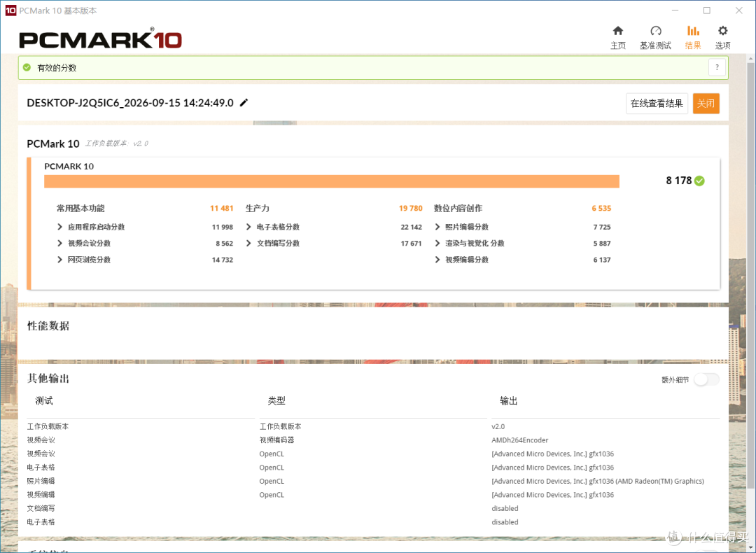Click the green check beside 8 178
The image size is (756, 553).
699,181
